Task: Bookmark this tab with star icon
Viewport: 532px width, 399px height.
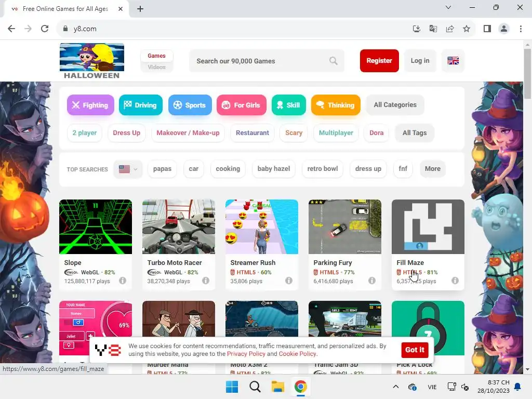Action: [467, 29]
